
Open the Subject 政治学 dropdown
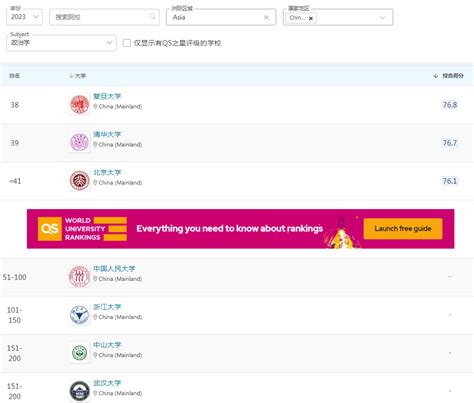click(61, 43)
